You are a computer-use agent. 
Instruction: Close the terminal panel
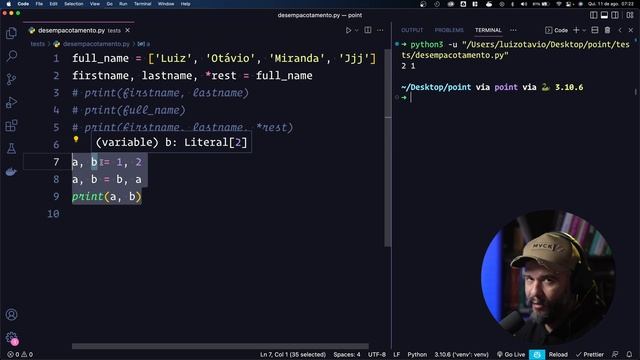pos(631,30)
